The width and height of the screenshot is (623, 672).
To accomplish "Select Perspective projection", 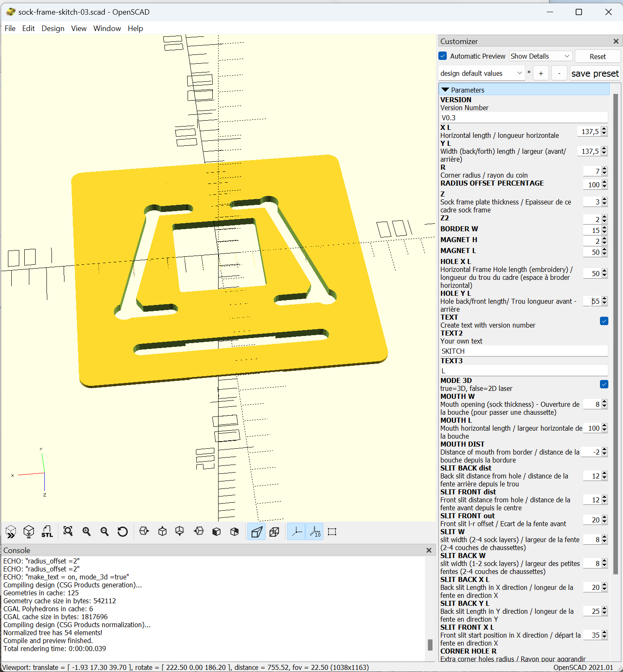I will pos(256,532).
